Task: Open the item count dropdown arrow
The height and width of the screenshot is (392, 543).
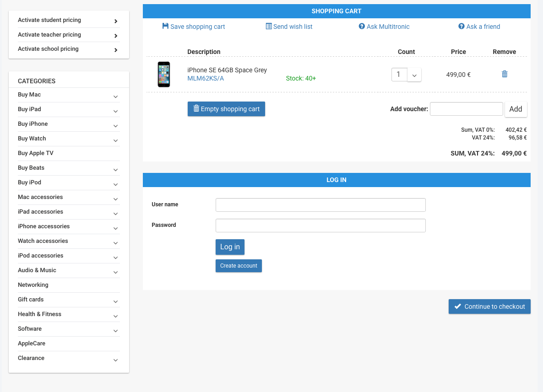Action: [414, 75]
